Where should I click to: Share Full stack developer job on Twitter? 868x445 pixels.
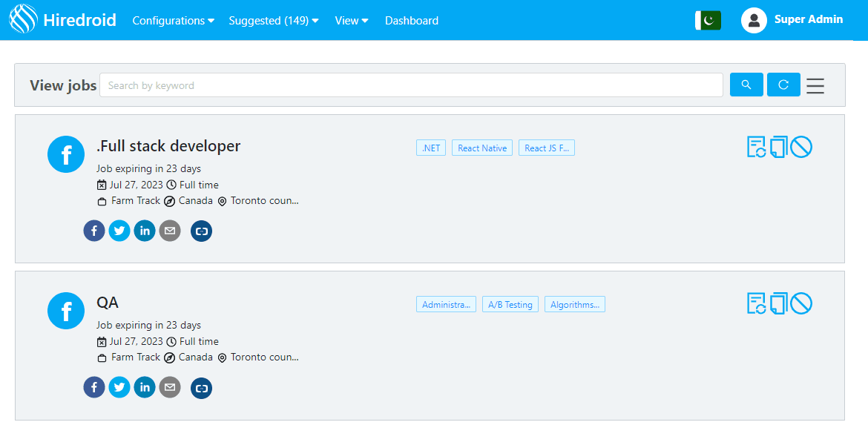click(x=119, y=231)
